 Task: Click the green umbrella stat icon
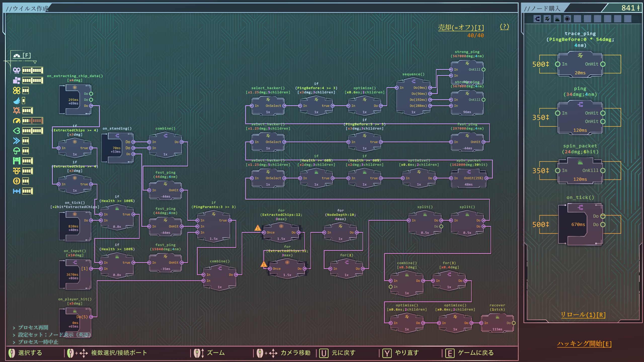17,151
